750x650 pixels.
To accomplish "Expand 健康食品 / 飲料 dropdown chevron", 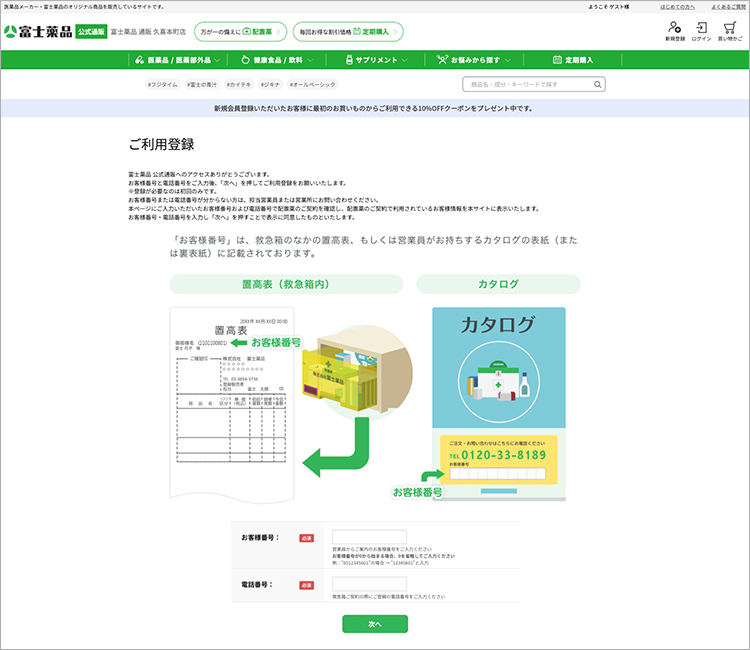I will (310, 60).
